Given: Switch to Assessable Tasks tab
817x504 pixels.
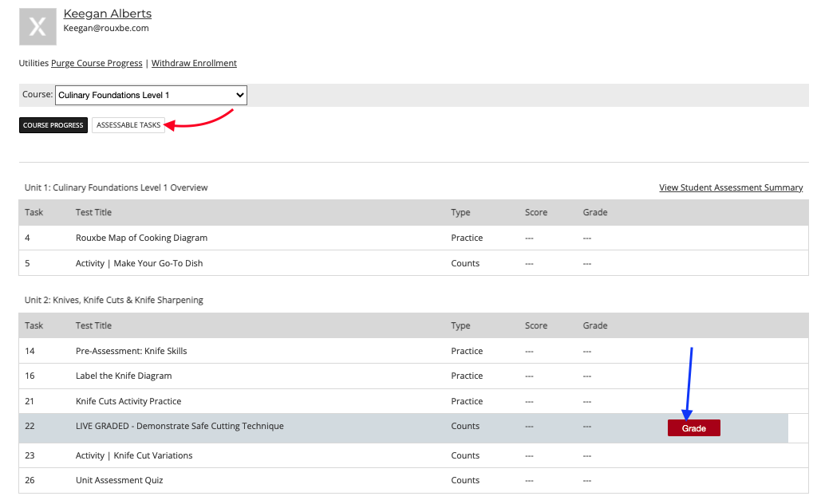Looking at the screenshot, I should [128, 125].
